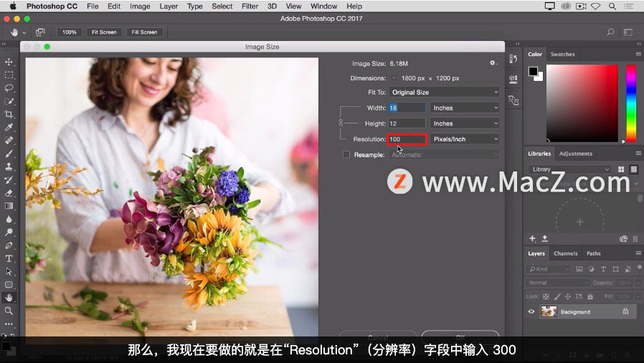Open the Width units dropdown
644x363 pixels.
[x=465, y=108]
